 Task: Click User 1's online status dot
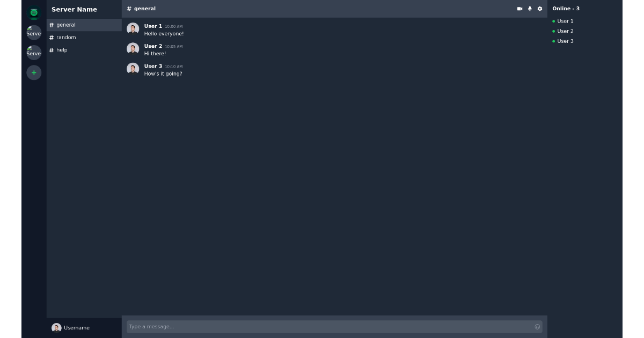pyautogui.click(x=555, y=21)
